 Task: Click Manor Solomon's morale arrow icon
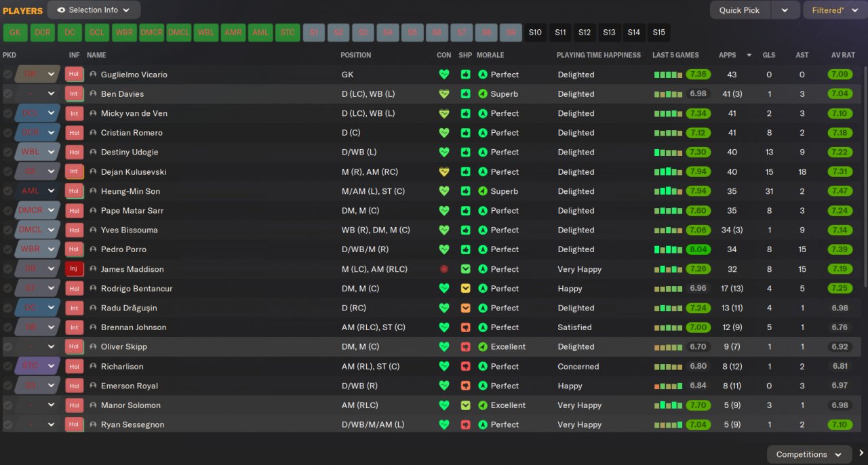(x=483, y=405)
